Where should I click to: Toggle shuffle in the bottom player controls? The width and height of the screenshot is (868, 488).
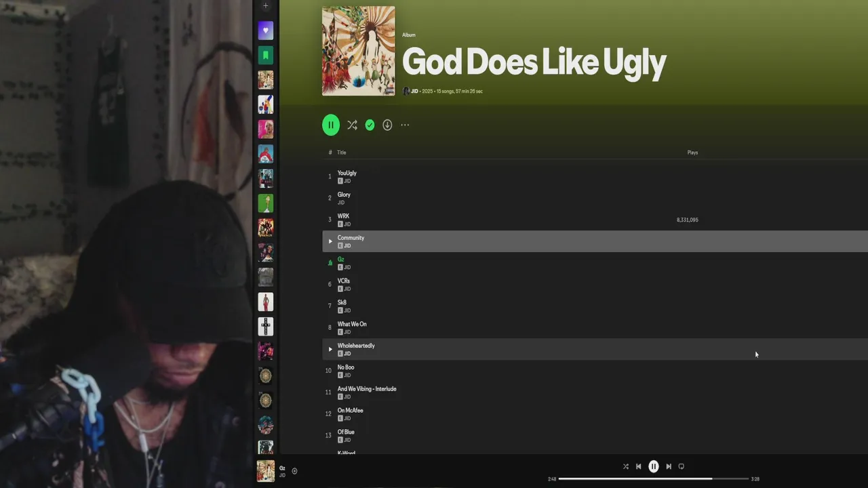click(625, 466)
